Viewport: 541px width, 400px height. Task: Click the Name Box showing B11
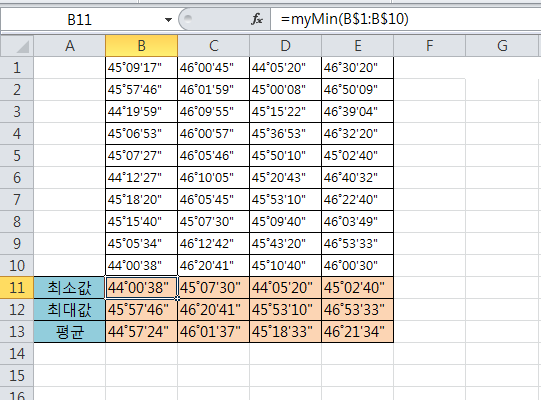(x=80, y=20)
